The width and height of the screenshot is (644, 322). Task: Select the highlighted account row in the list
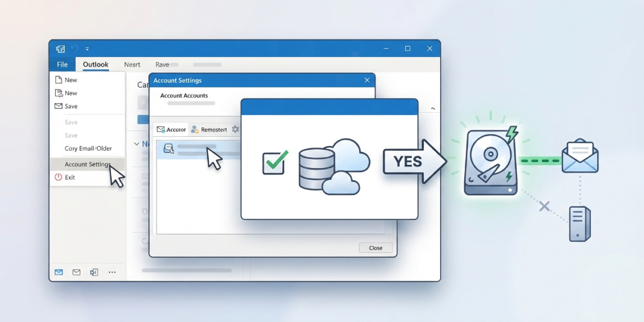pos(199,149)
